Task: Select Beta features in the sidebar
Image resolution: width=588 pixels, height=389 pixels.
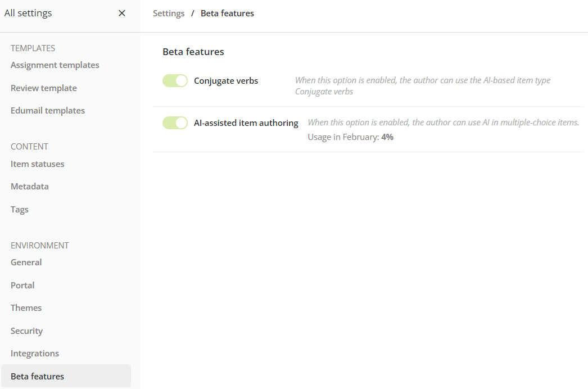Action: (x=37, y=376)
